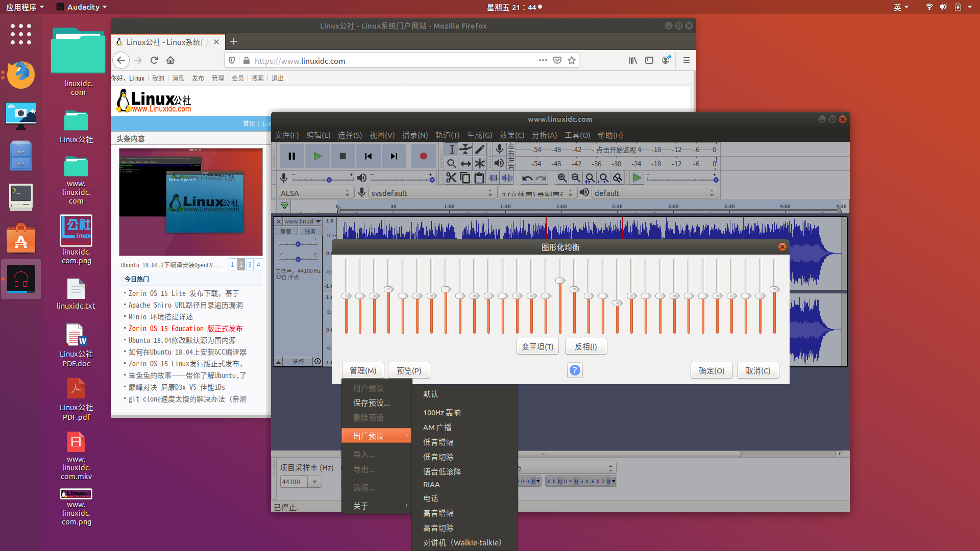The image size is (980, 551).
Task: Choose 保存预设... from manage menu
Action: 376,403
